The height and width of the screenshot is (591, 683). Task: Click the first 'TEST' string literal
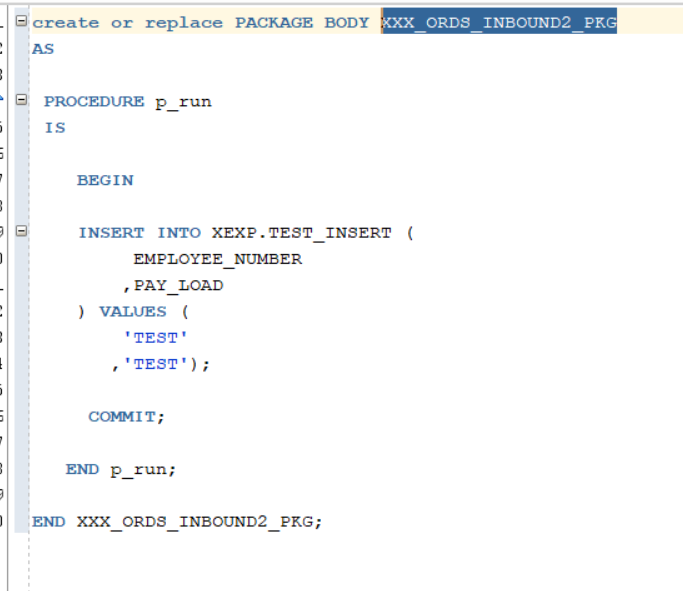pyautogui.click(x=156, y=338)
